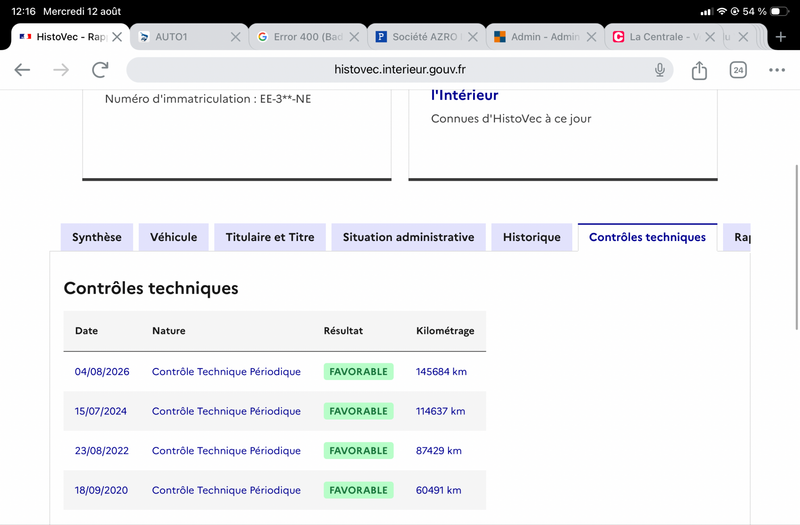This screenshot has width=800, height=525.
Task: Click the 114637 km mileage value
Action: coord(440,411)
